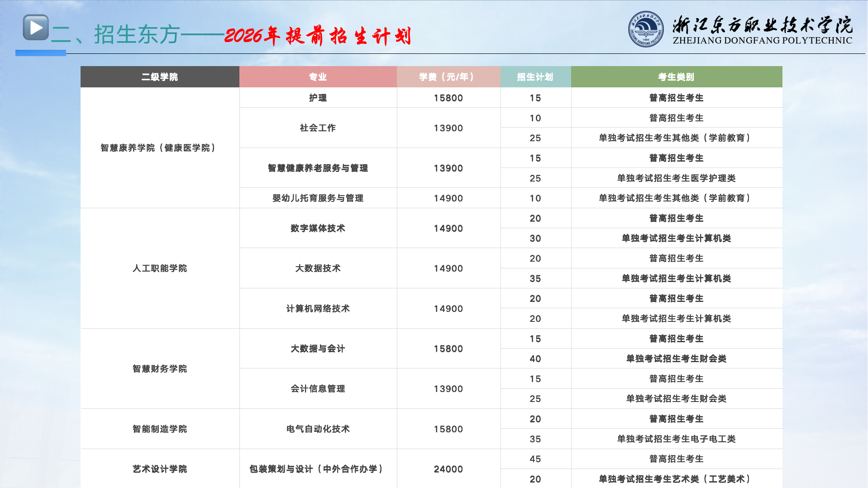Click the "大数据技术" major cell
The image size is (868, 488).
pos(318,268)
